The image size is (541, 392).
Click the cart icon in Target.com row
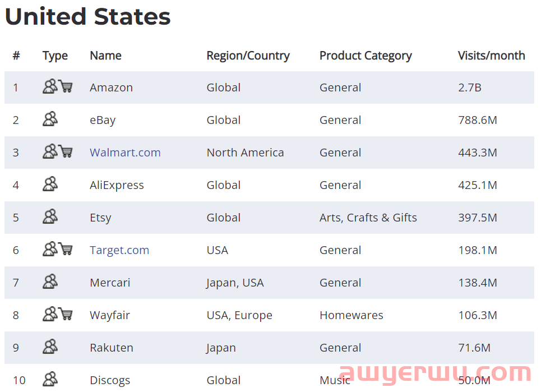65,249
